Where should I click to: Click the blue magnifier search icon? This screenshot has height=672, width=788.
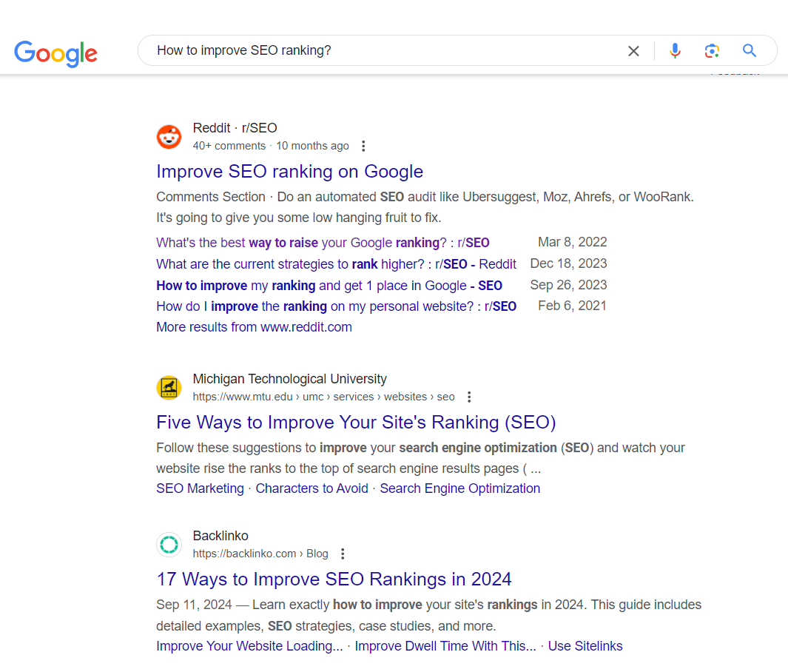coord(750,51)
